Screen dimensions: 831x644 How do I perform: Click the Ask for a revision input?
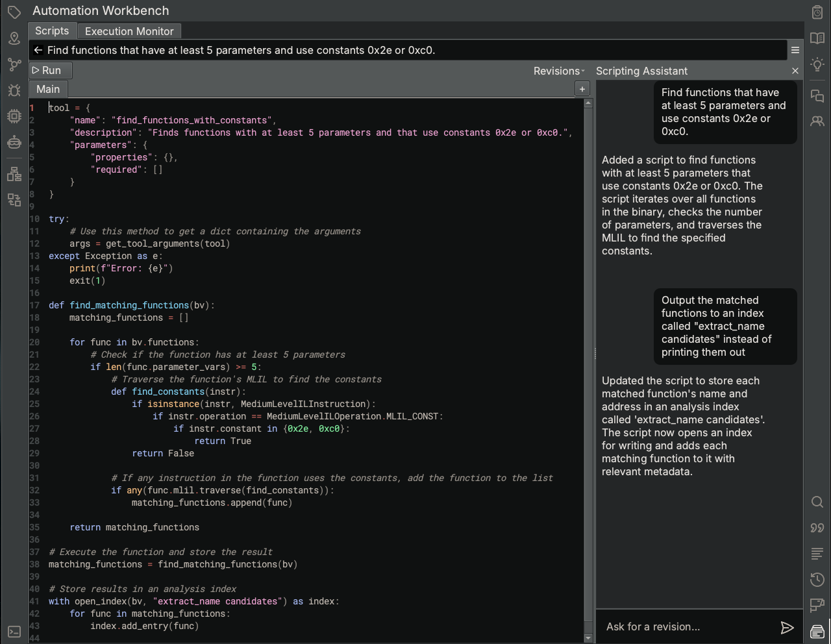688,626
